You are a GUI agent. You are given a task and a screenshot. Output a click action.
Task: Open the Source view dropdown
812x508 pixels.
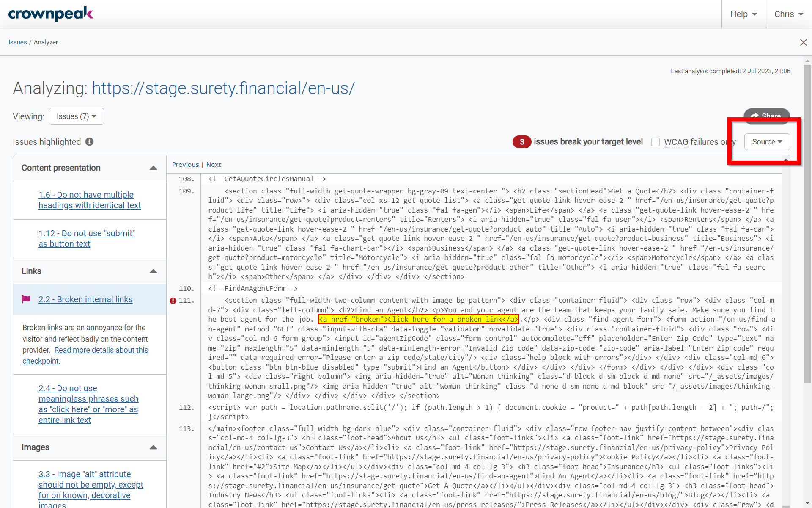767,142
